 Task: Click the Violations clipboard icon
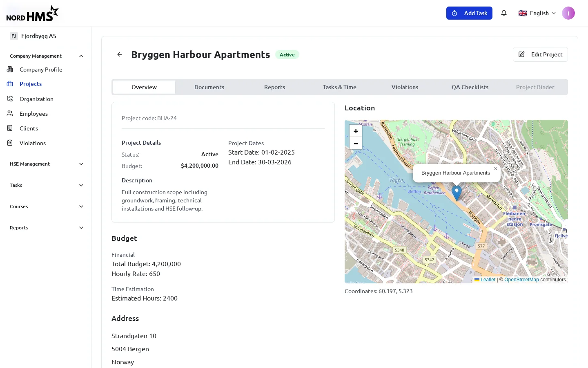(x=10, y=143)
